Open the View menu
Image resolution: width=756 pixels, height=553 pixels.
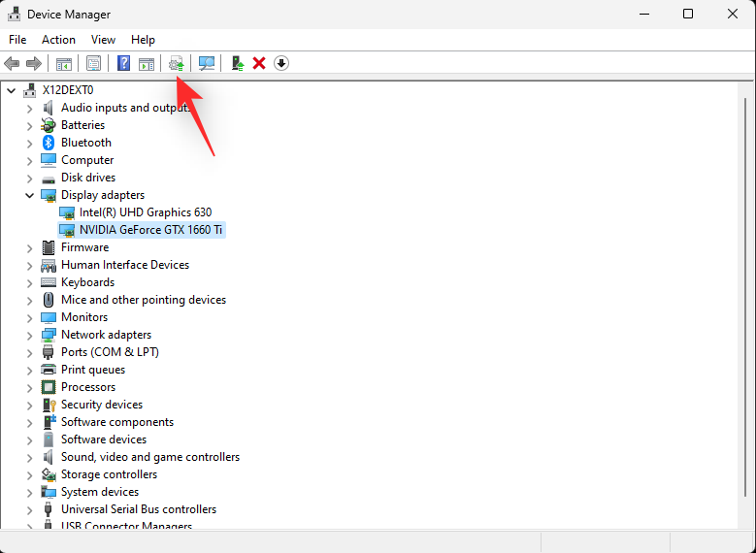(103, 40)
